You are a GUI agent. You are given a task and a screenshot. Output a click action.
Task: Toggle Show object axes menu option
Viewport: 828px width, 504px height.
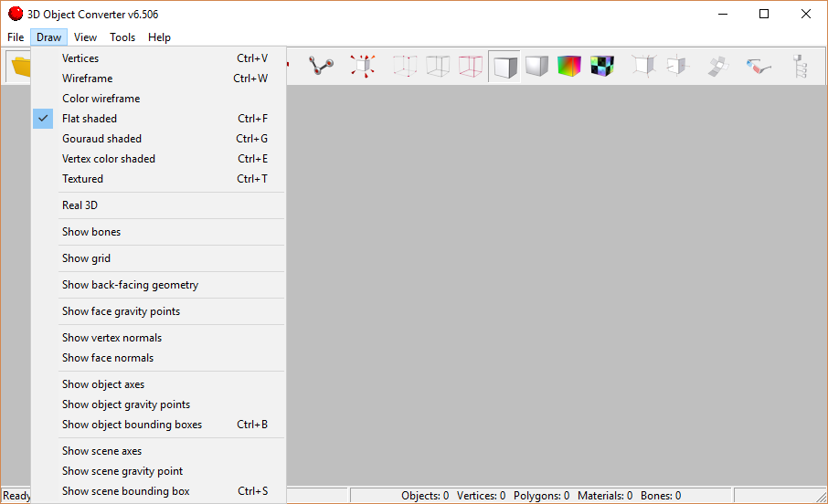click(x=158, y=384)
